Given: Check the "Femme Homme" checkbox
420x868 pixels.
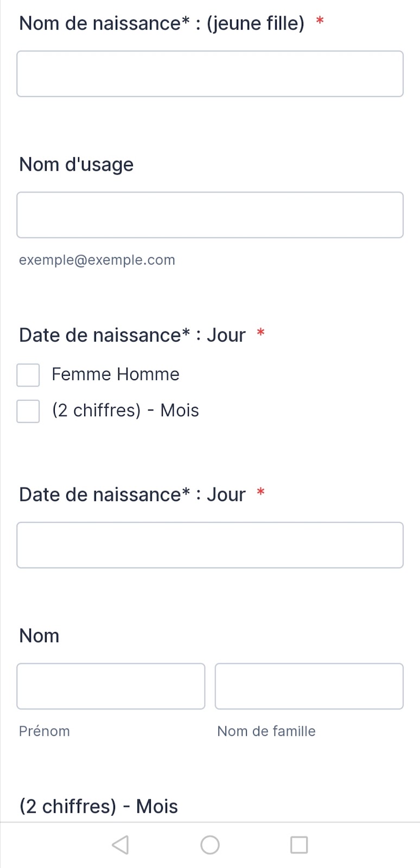Looking at the screenshot, I should coord(28,375).
